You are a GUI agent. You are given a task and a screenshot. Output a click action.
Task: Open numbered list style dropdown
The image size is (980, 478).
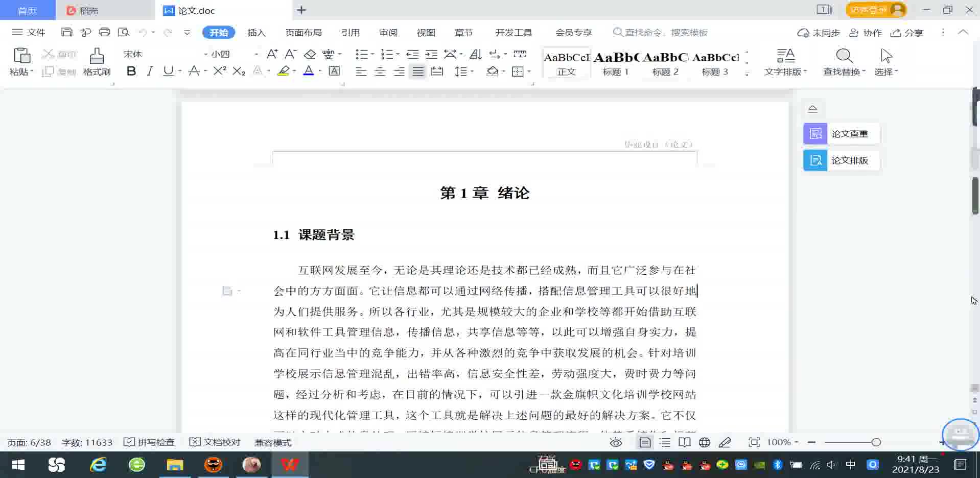pos(398,54)
